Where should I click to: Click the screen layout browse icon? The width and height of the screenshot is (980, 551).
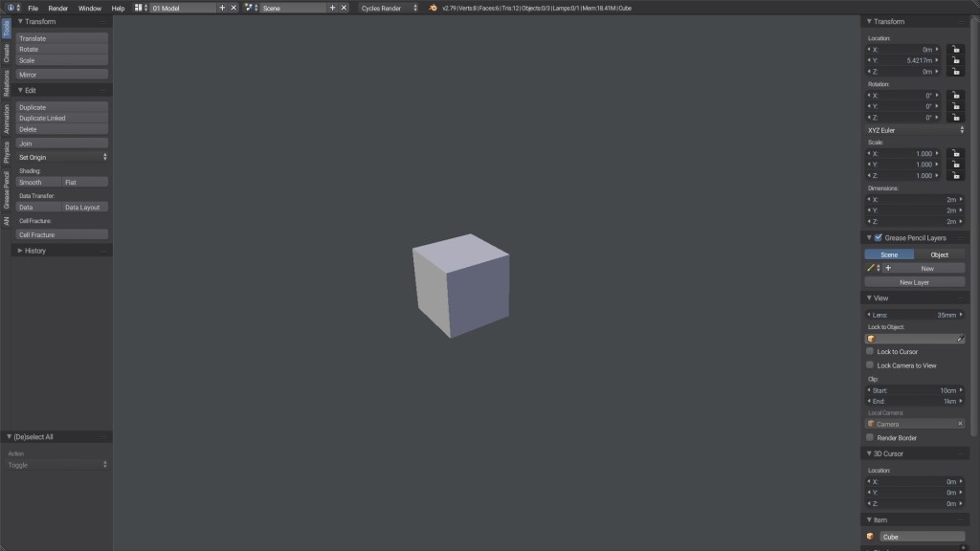click(x=139, y=8)
